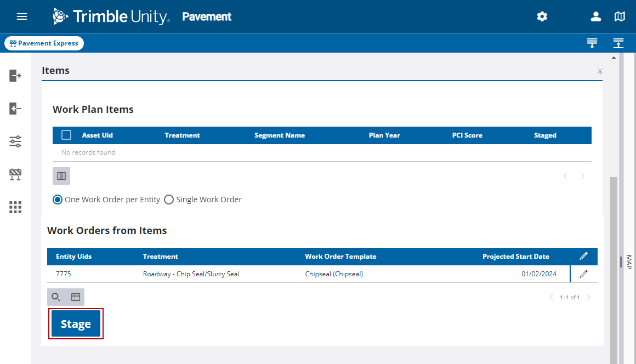Screen dimensions: 636x364
Task: Collapse the Items section
Action: coord(600,72)
